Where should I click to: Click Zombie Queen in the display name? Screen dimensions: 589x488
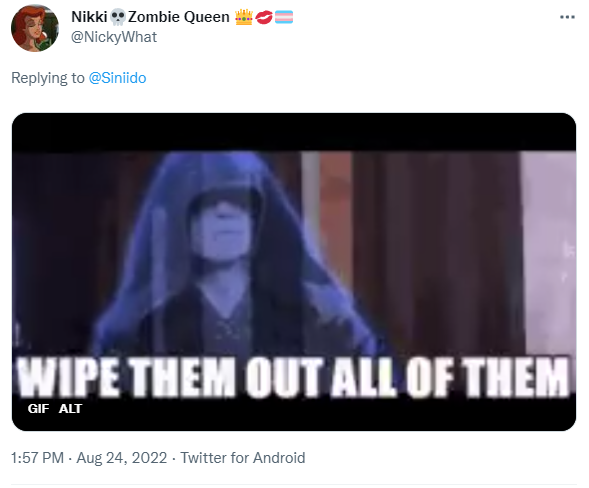(x=179, y=17)
